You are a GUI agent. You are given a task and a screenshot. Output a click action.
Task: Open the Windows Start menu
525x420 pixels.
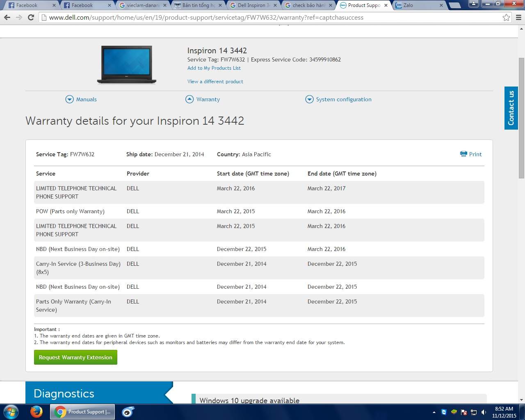11,412
